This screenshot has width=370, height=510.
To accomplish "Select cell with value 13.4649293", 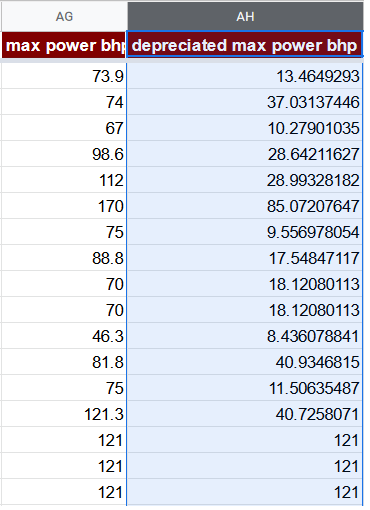I will (245, 76).
